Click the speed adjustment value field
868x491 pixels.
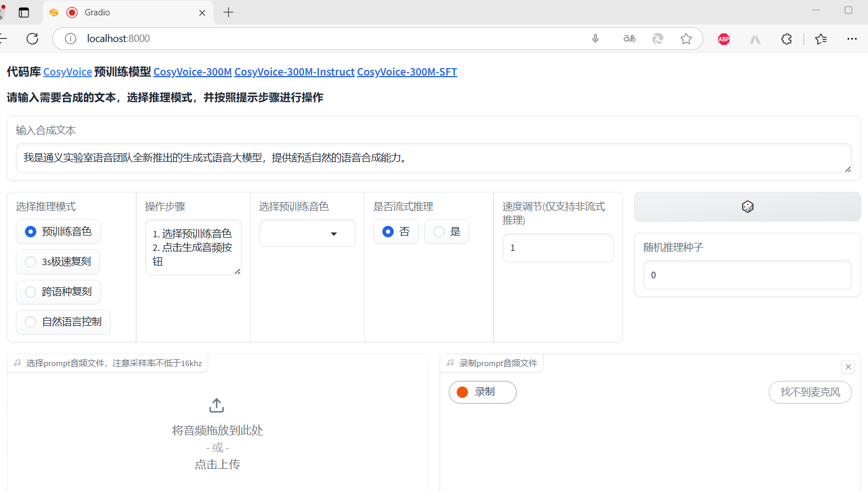pyautogui.click(x=558, y=248)
